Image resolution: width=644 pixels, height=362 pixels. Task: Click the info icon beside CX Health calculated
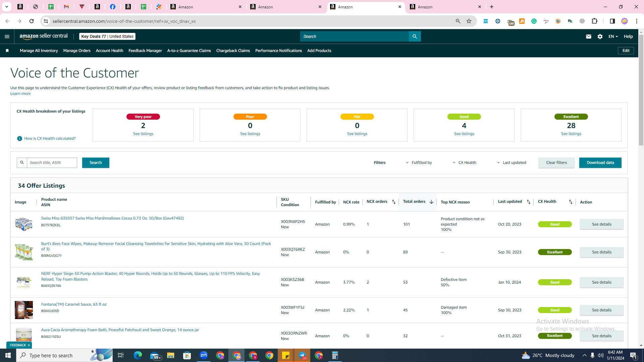19,138
